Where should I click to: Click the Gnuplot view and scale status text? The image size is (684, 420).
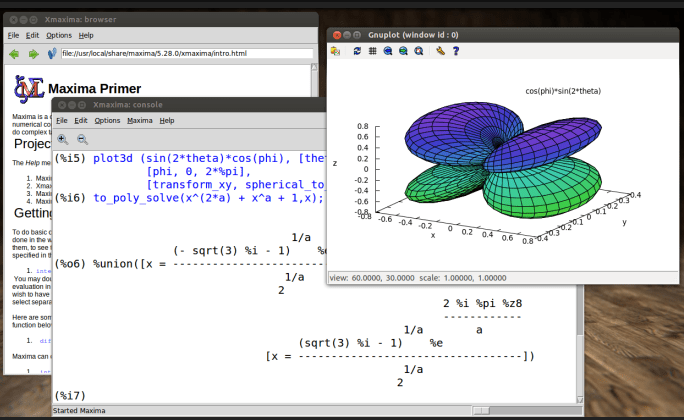pos(418,278)
